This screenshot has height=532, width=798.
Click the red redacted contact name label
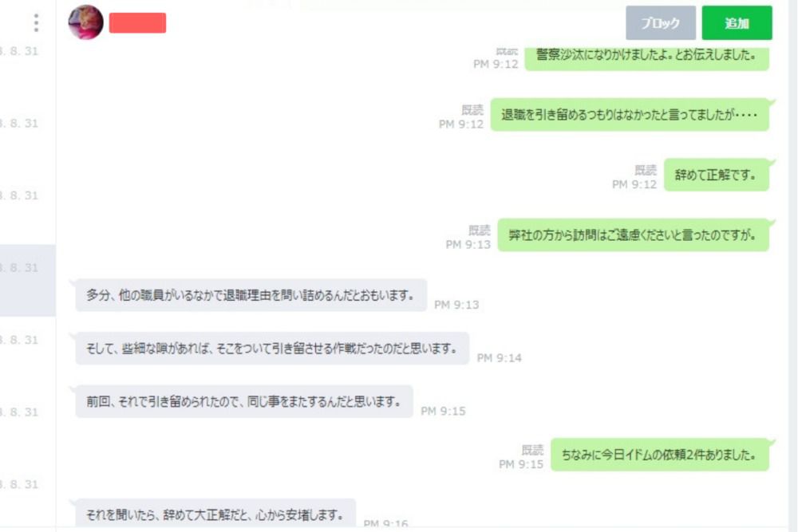click(137, 23)
